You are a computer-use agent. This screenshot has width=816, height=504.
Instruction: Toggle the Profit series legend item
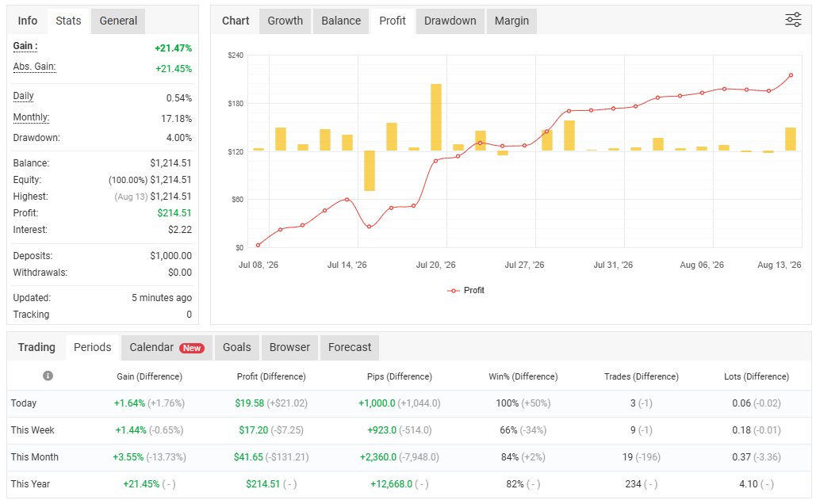pos(465,290)
